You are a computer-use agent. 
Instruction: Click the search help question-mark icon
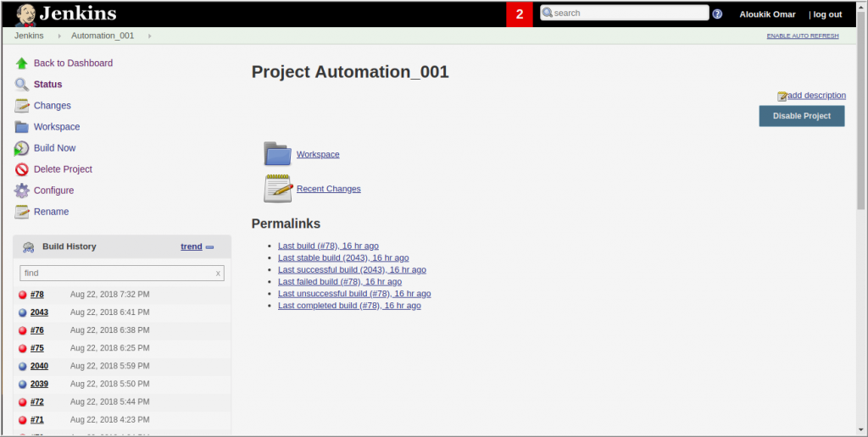click(x=717, y=14)
